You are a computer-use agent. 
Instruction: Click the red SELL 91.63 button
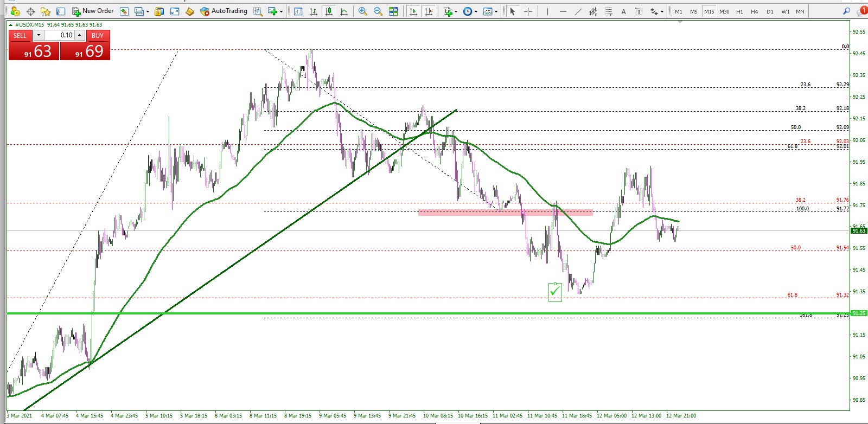(x=34, y=50)
